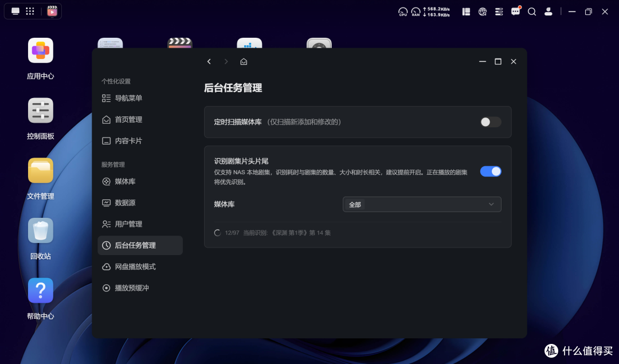
Task: Open the 控制面板 desktop icon
Action: pyautogui.click(x=40, y=111)
